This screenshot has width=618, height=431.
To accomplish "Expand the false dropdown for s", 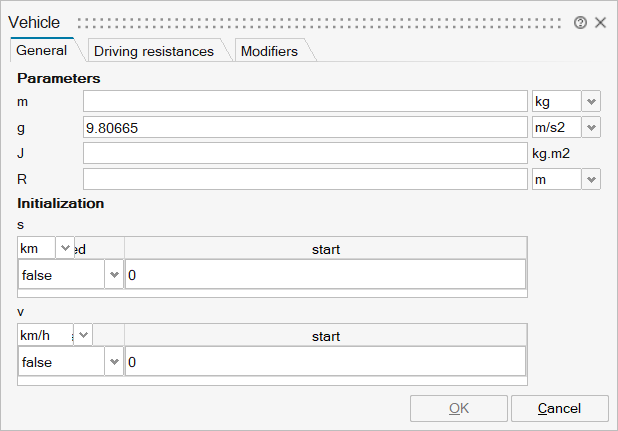I will click(113, 275).
